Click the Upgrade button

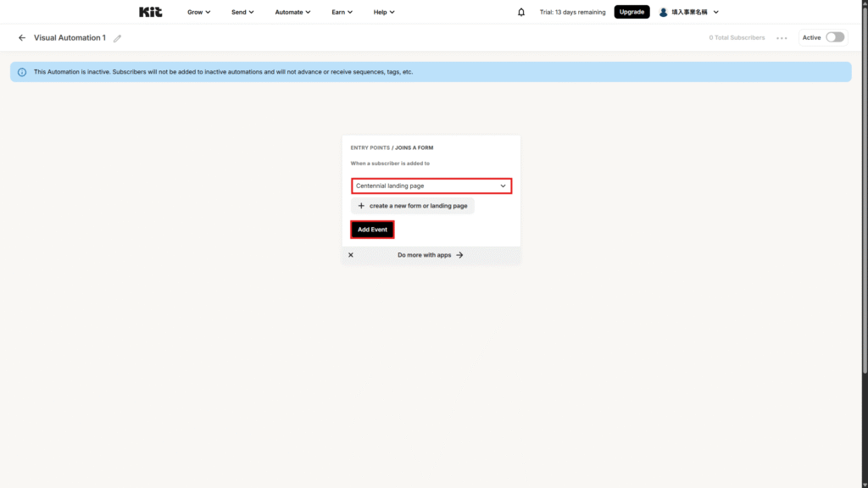(632, 12)
